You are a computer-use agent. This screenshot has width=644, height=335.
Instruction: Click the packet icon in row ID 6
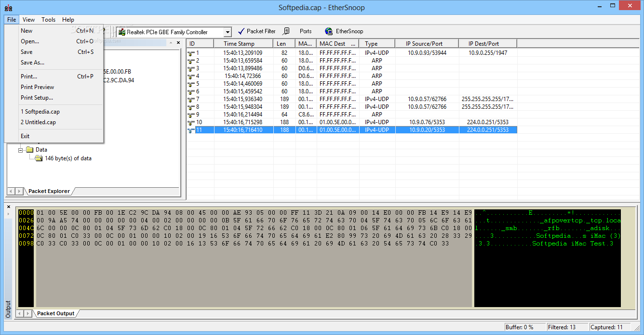191,91
